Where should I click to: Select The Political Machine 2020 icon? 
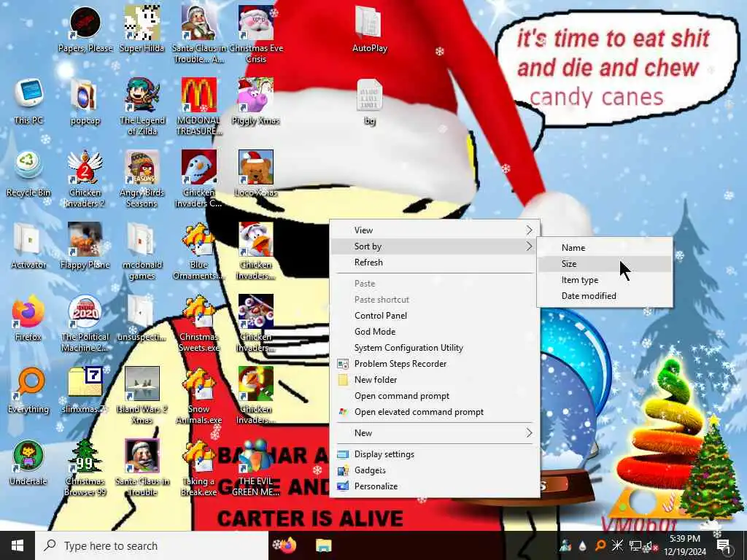[x=85, y=323]
